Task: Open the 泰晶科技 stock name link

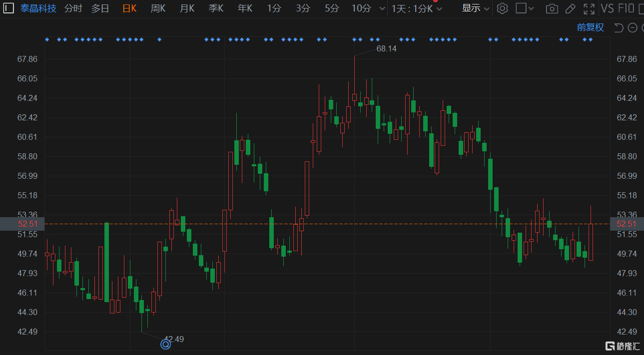Action: (x=38, y=8)
